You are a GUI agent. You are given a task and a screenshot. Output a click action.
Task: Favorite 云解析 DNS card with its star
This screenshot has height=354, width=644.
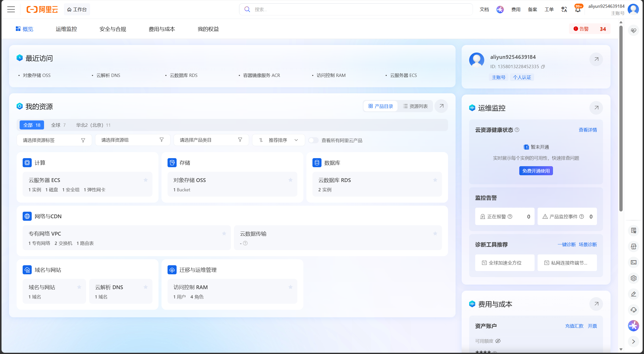pos(146,287)
